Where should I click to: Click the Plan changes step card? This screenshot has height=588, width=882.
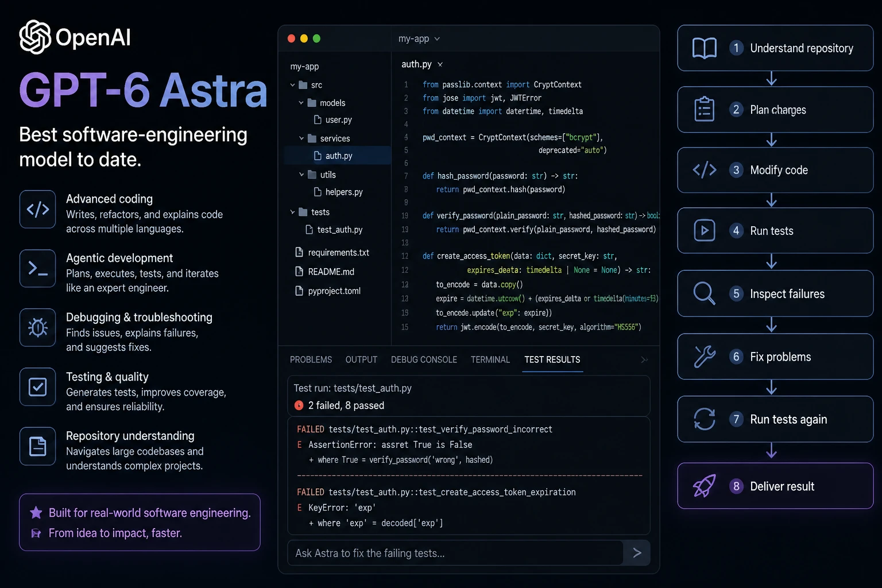[775, 110]
